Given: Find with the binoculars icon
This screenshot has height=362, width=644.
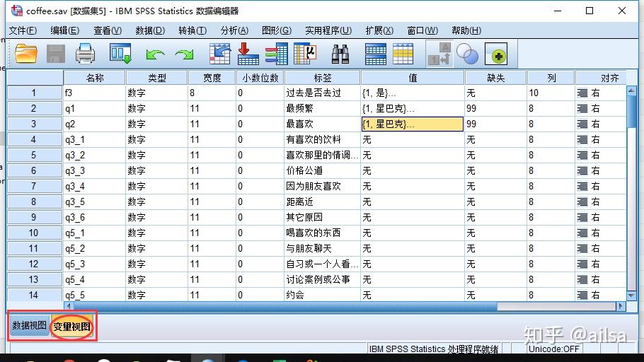Looking at the screenshot, I should [x=340, y=54].
